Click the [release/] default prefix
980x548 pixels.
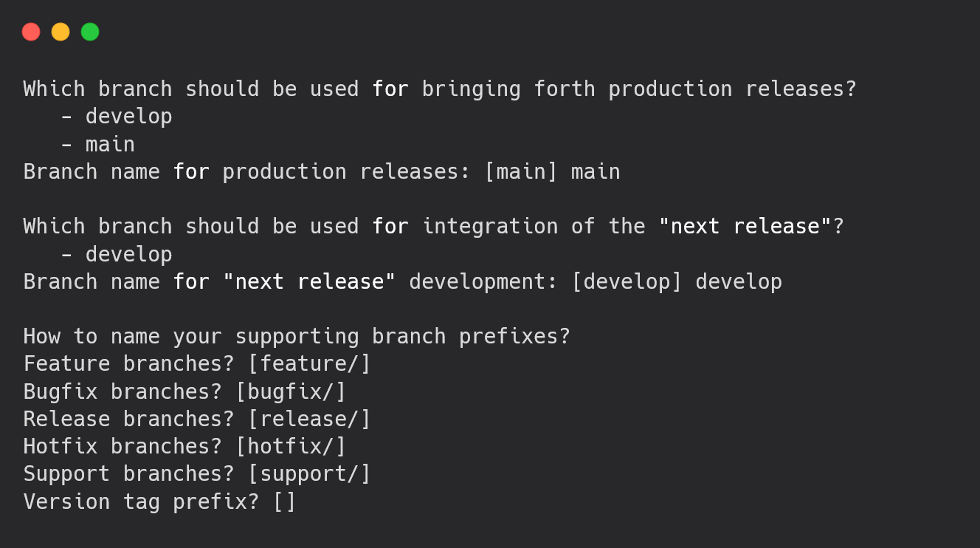[309, 419]
